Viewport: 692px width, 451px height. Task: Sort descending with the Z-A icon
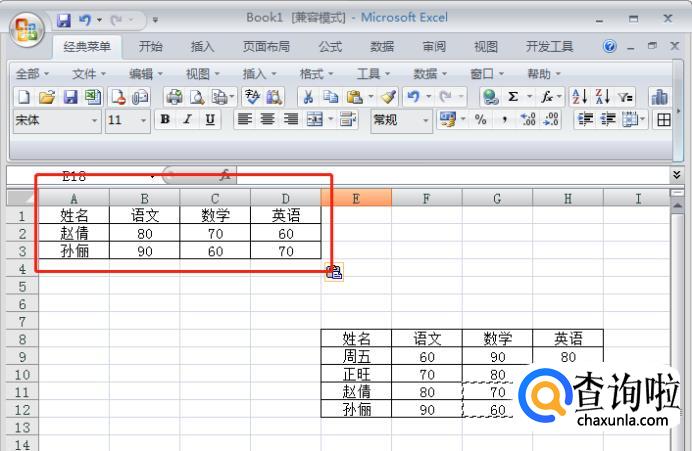point(602,97)
